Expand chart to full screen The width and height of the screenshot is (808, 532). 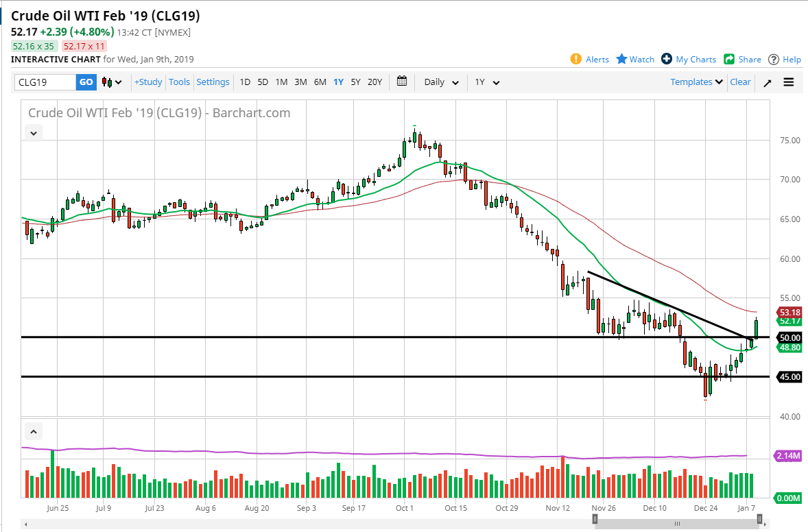(x=768, y=82)
